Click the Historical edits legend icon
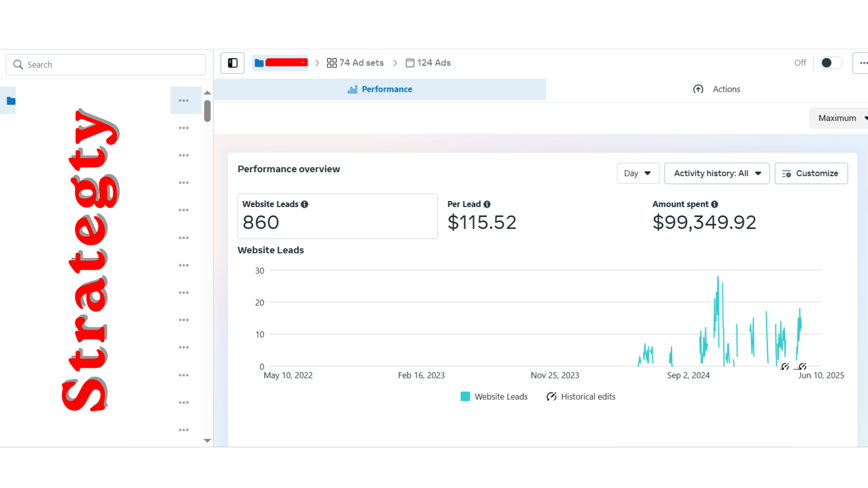The height and width of the screenshot is (488, 868). point(551,396)
